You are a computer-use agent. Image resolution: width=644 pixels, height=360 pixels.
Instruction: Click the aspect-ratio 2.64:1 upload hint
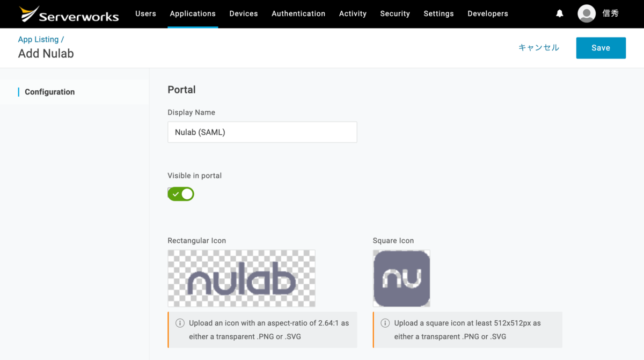click(262, 330)
